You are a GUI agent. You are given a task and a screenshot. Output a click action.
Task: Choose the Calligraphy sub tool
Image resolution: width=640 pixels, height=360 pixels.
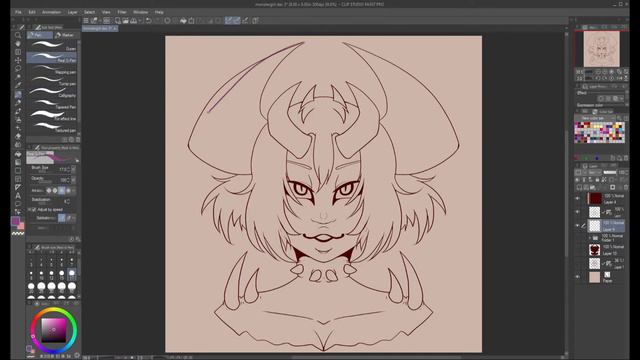pyautogui.click(x=51, y=93)
